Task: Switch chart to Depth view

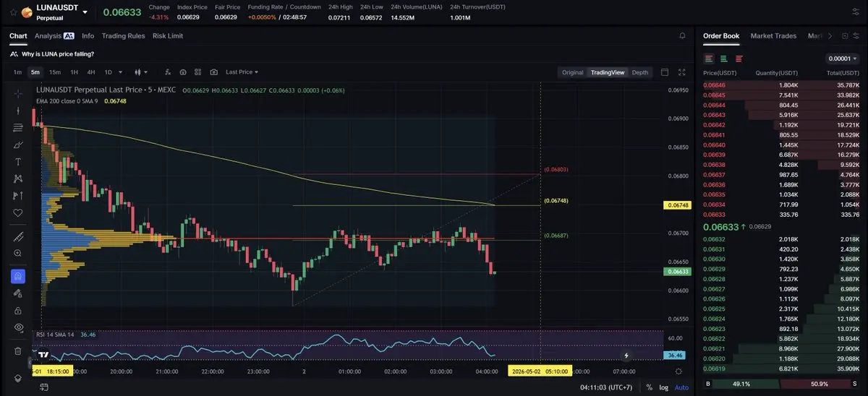Action: tap(640, 72)
